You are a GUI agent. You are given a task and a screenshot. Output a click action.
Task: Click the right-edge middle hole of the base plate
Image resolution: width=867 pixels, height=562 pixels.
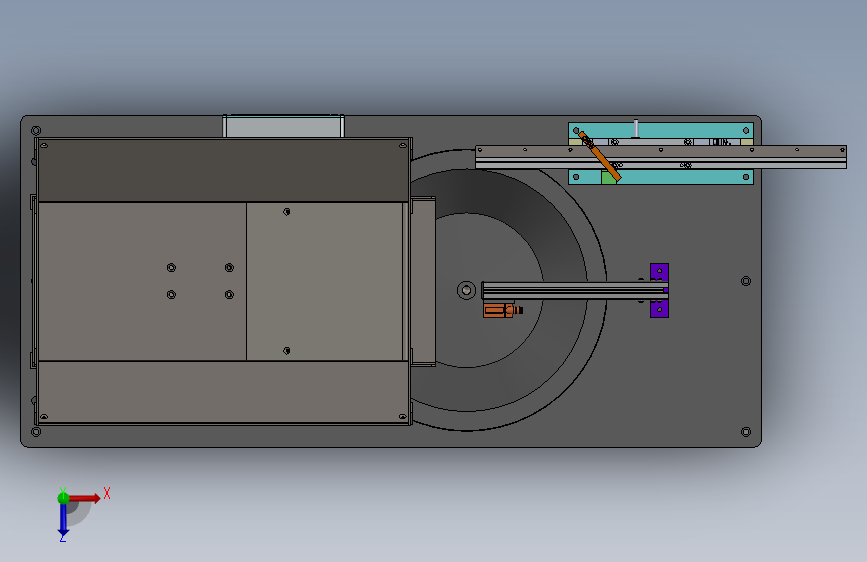pos(746,281)
